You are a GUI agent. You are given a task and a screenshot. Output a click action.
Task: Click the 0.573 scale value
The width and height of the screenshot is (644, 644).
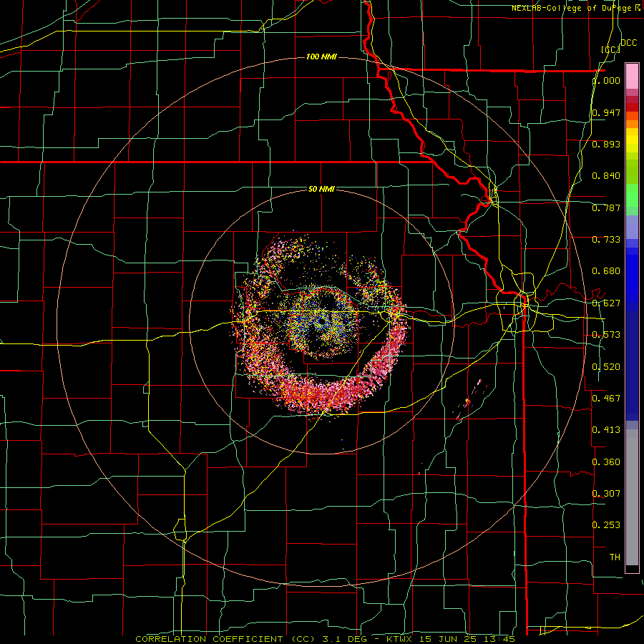(x=606, y=335)
